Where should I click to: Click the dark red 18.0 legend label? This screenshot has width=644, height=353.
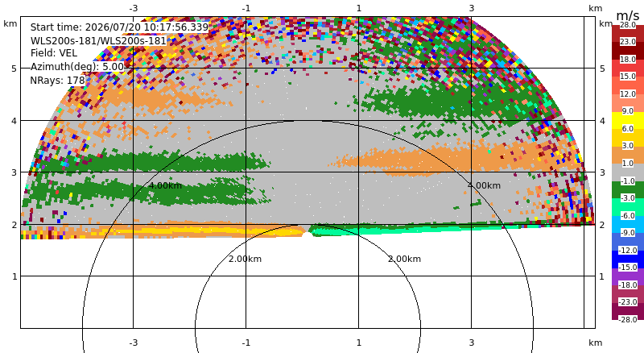[x=628, y=60]
